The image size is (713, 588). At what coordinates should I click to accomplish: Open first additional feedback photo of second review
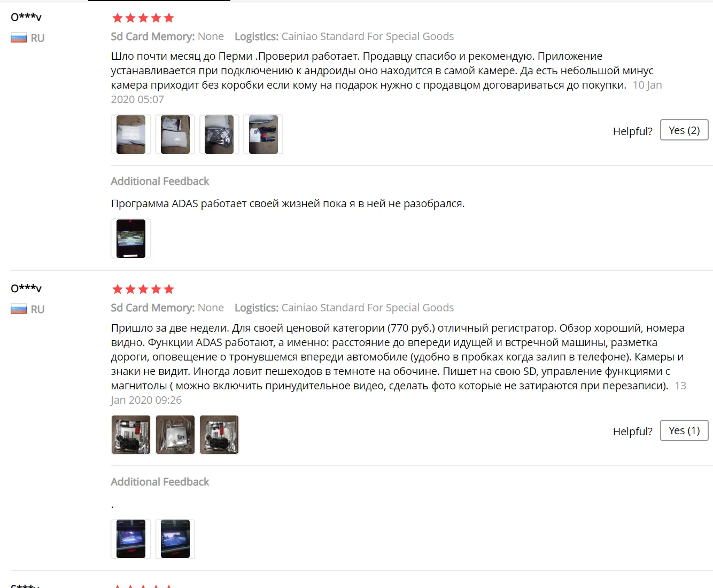[x=131, y=539]
